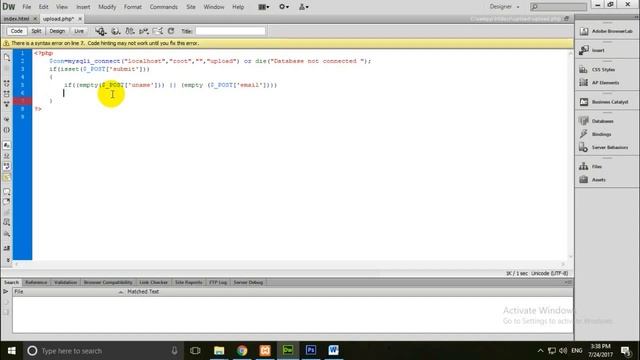Click the Multiscreen preview toolbar icon
This screenshot has height=360, width=640.
[x=100, y=31]
